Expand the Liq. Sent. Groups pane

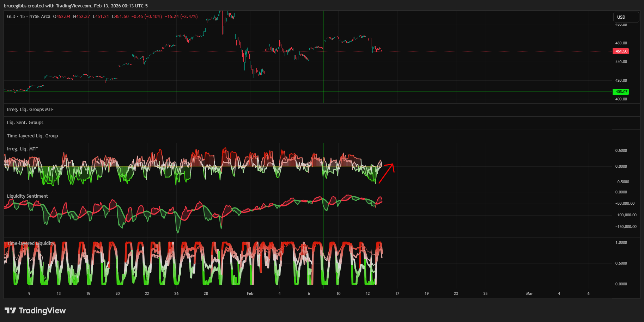(25, 123)
